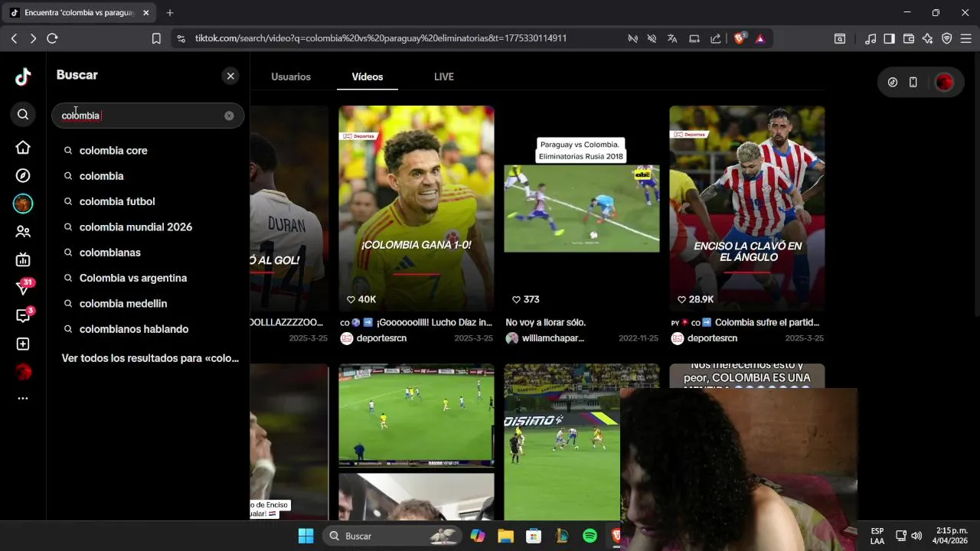Toggle the browser sidebar panel icon
Screen dimensions: 980x551
pos(890,38)
